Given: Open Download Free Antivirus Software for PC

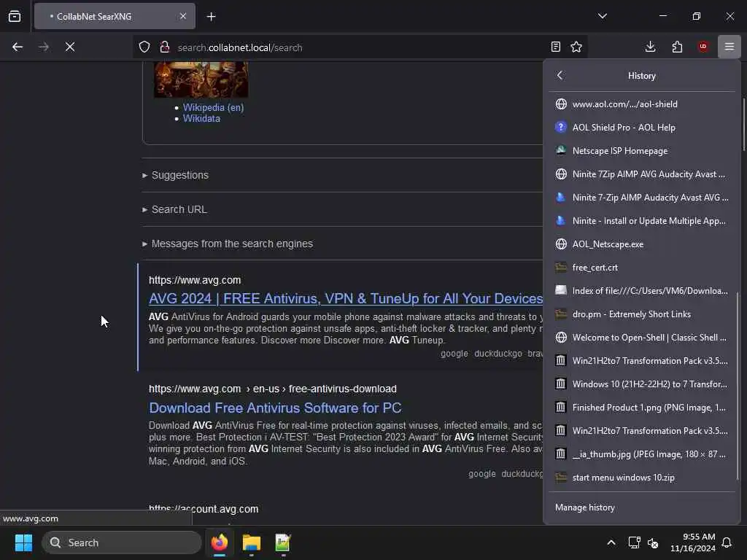Looking at the screenshot, I should (x=275, y=408).
